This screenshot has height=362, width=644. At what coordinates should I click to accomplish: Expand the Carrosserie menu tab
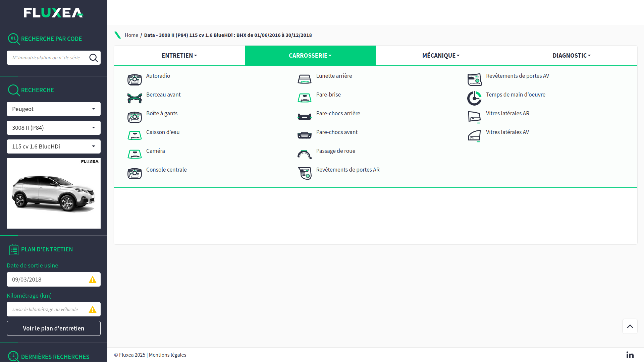(310, 56)
